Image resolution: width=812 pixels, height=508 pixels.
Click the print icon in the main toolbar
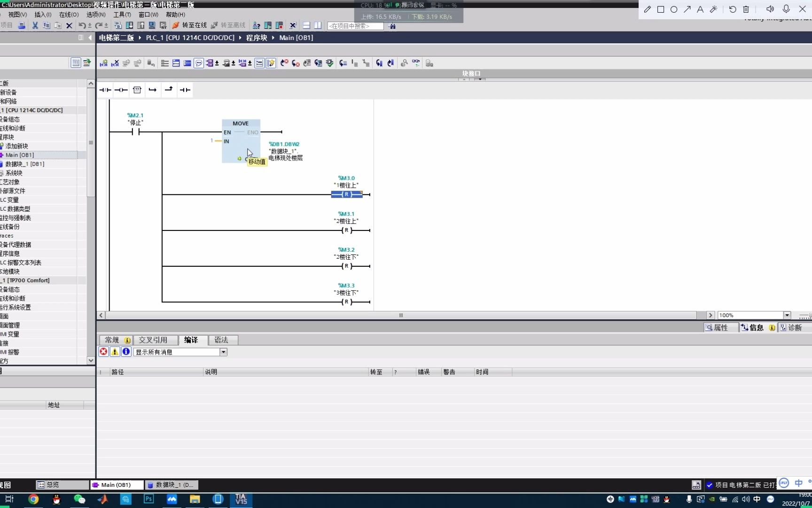point(22,25)
